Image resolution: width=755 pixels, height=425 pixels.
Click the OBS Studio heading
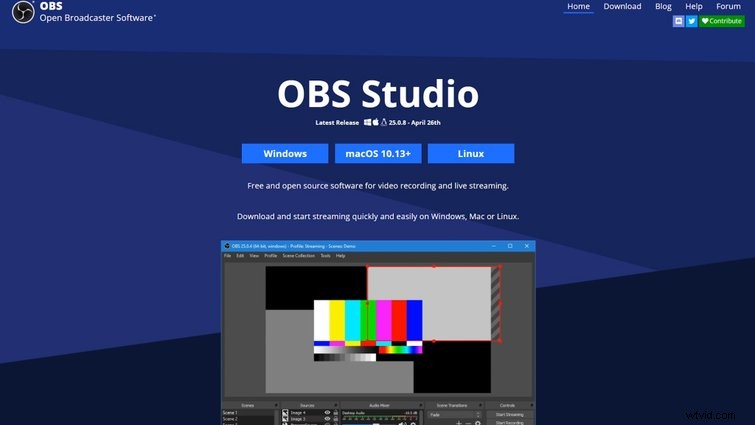click(378, 93)
